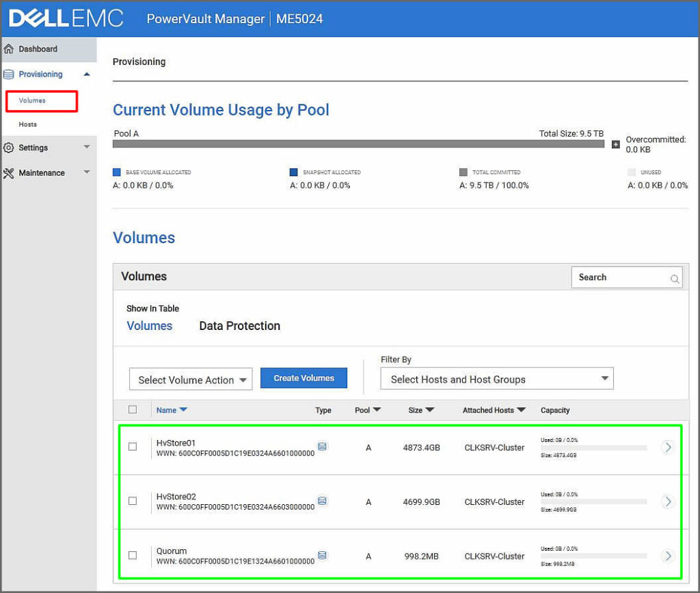Viewport: 700px width, 593px height.
Task: Click the HvStore01 WWN text
Action: click(x=236, y=454)
